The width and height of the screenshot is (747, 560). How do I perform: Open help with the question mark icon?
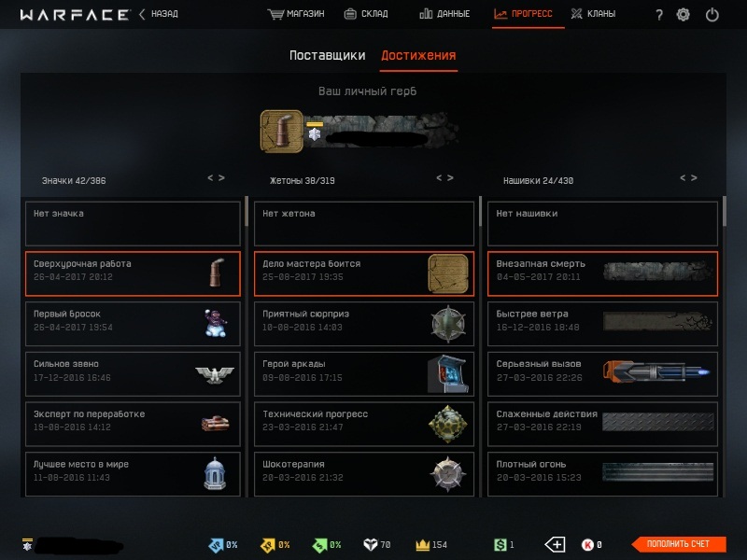coord(659,15)
